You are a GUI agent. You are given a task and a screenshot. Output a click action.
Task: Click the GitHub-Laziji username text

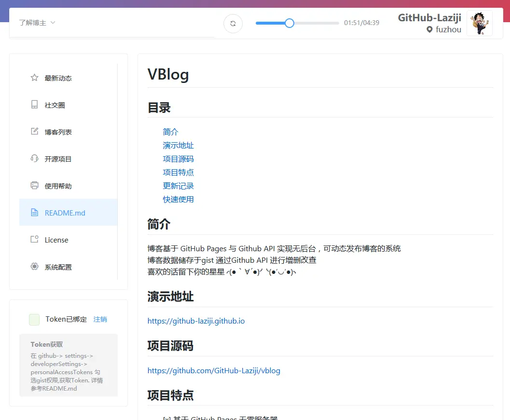coord(429,17)
